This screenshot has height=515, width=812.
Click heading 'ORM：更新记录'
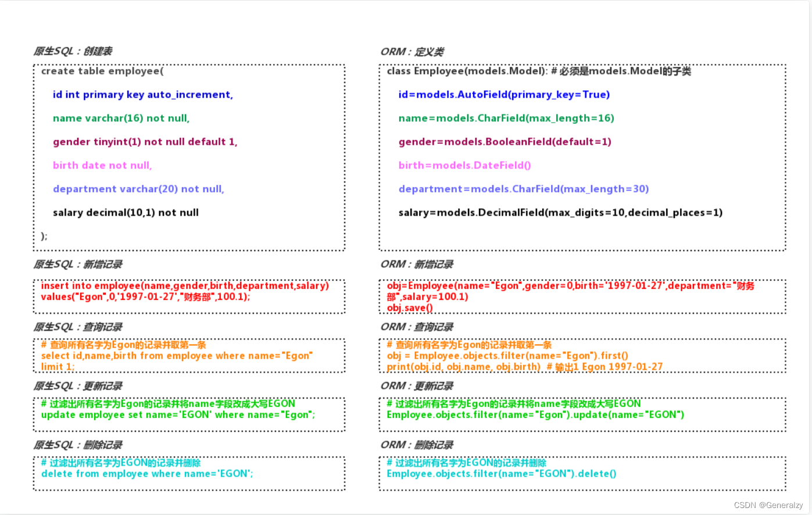point(417,387)
